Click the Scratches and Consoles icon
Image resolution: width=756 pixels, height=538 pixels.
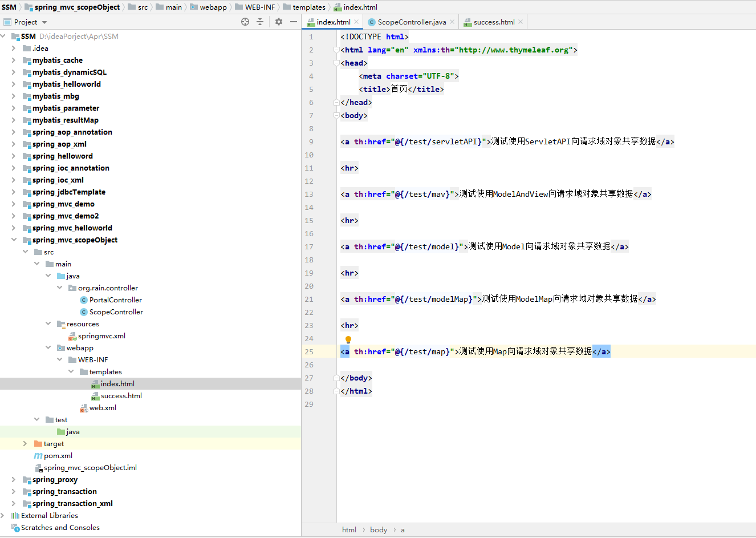point(15,528)
